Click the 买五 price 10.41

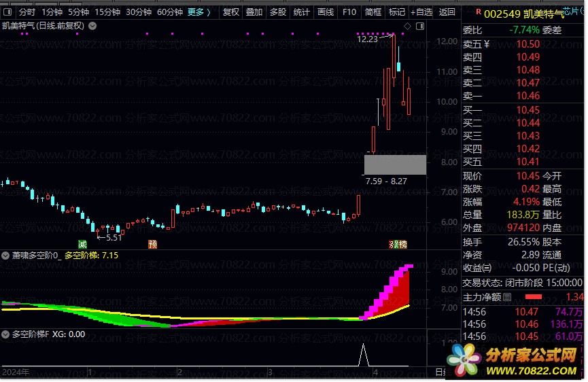[528, 162]
